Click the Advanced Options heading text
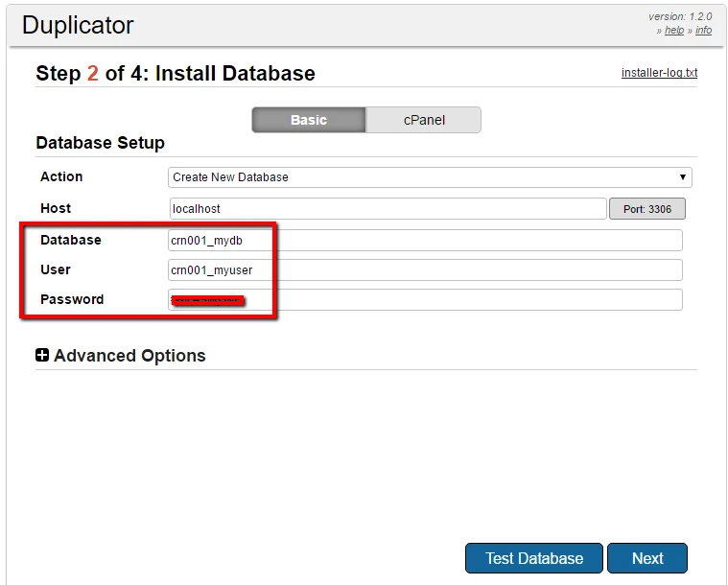728x585 pixels. [129, 356]
